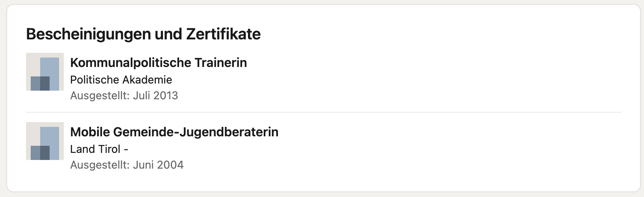
Task: Click the divider line between certificates
Action: point(324,112)
